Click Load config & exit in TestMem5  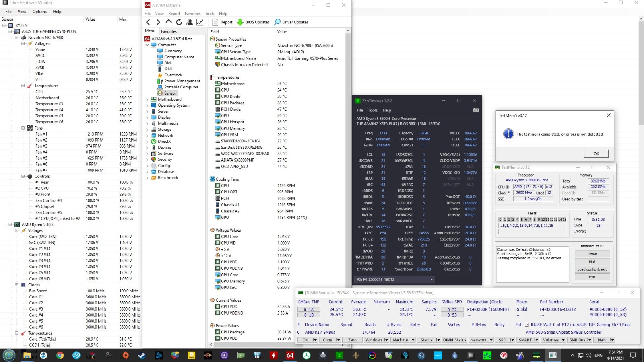[x=592, y=269]
